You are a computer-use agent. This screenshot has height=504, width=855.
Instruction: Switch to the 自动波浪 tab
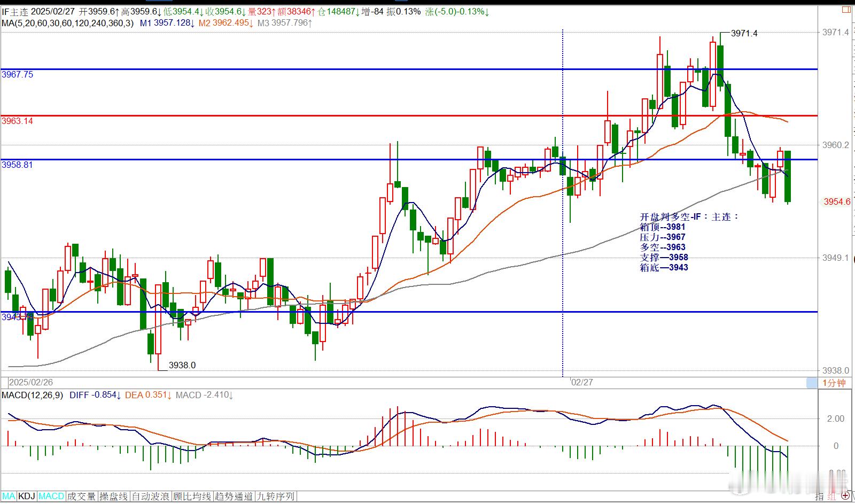click(151, 497)
